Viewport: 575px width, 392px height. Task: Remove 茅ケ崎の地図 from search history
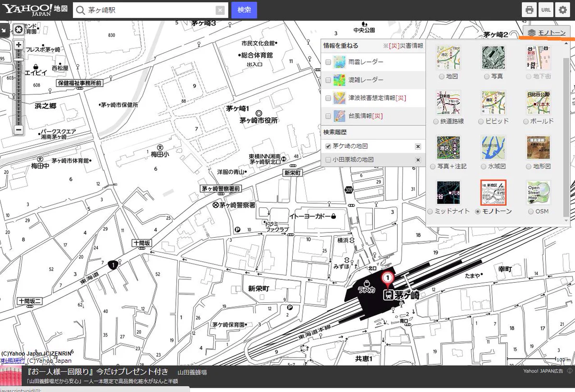coord(418,147)
